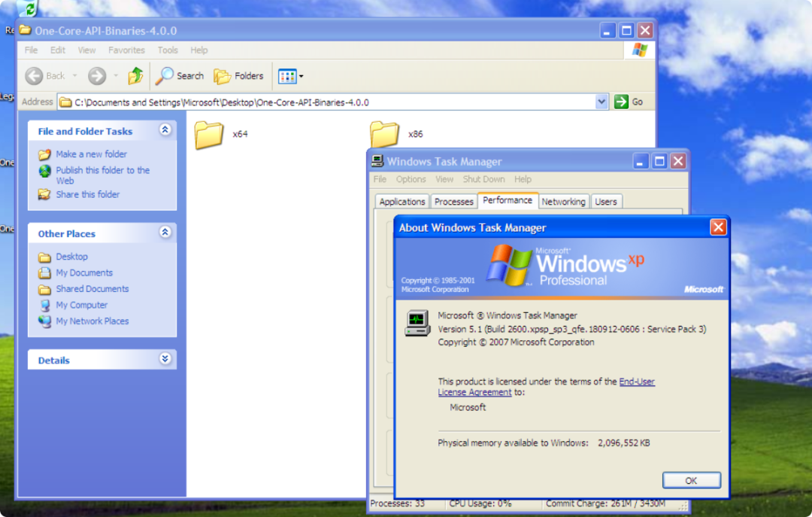The width and height of the screenshot is (812, 517).
Task: Open the Tools menu in Explorer
Action: coord(168,50)
